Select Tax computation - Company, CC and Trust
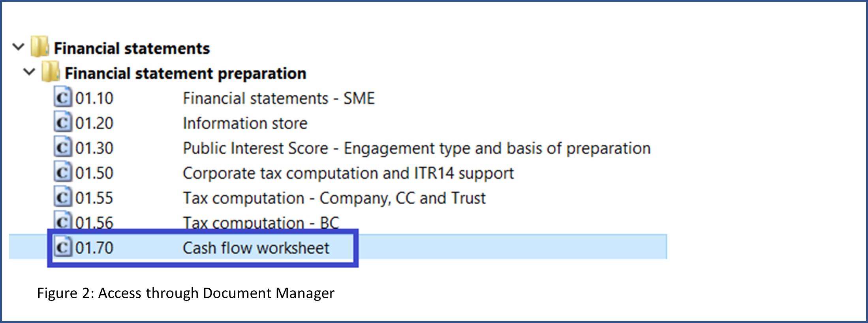The width and height of the screenshot is (868, 323). [334, 198]
